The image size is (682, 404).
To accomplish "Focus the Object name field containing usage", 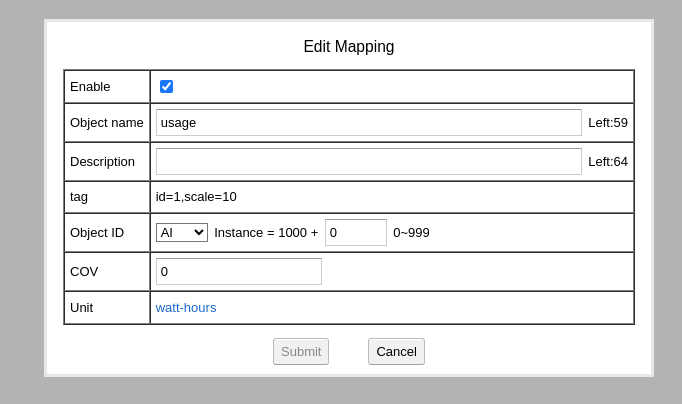I will (369, 123).
